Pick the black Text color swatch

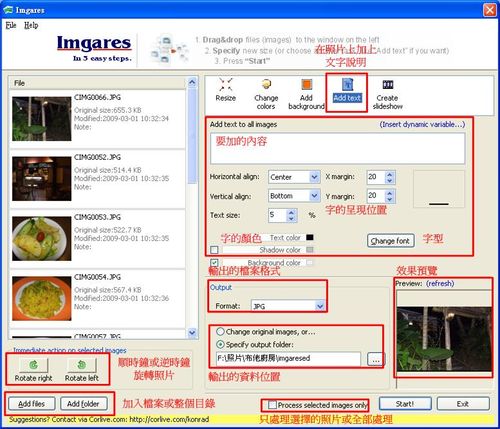click(310, 237)
